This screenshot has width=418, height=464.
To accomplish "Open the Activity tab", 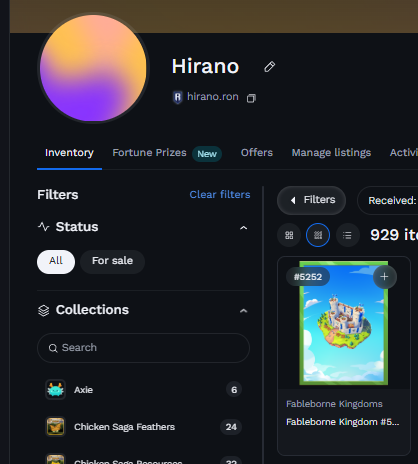I will tap(404, 153).
